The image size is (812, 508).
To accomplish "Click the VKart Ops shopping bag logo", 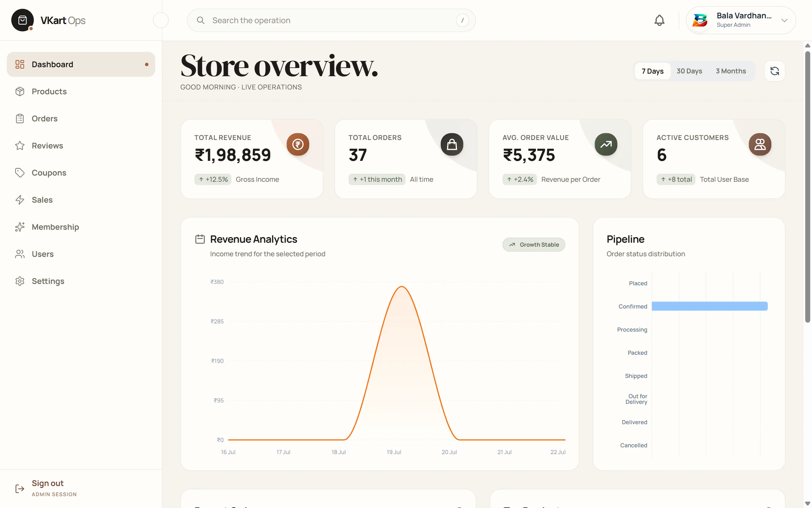I will [23, 20].
